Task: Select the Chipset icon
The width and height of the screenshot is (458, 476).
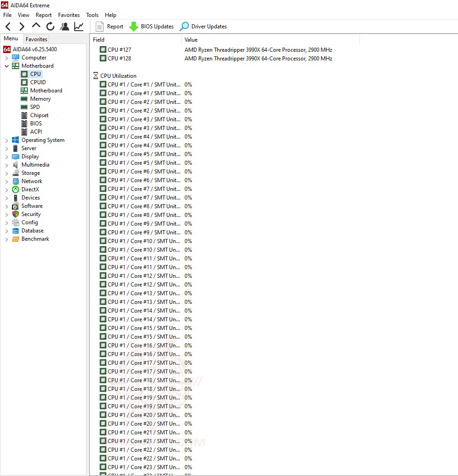Action: (x=24, y=115)
